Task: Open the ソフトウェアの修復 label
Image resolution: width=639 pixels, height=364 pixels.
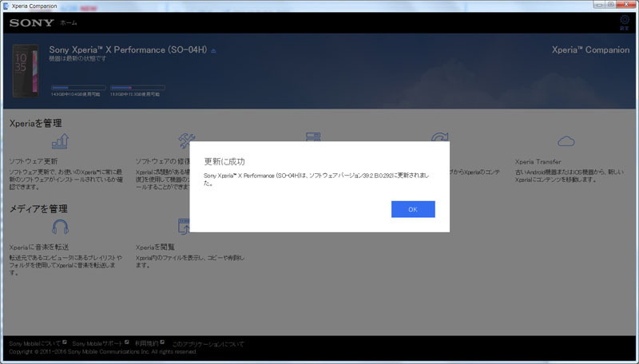Action: click(x=163, y=161)
